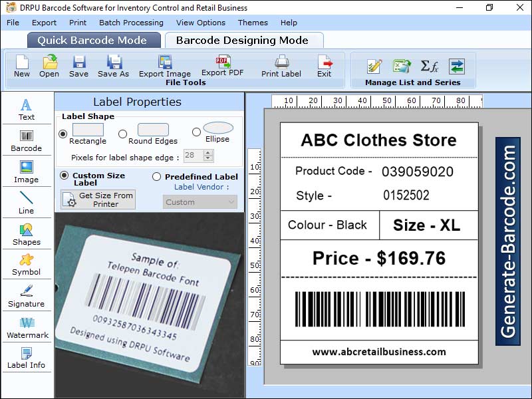Select the Text tool in sidebar
The image size is (532, 399).
point(26,109)
